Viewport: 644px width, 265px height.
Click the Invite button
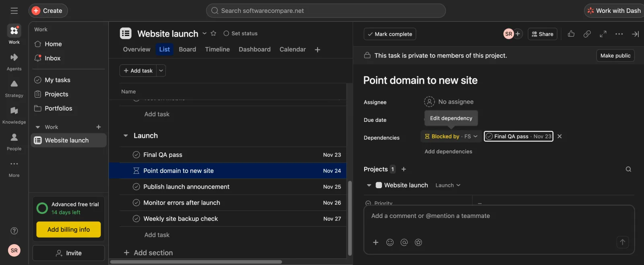[68, 253]
